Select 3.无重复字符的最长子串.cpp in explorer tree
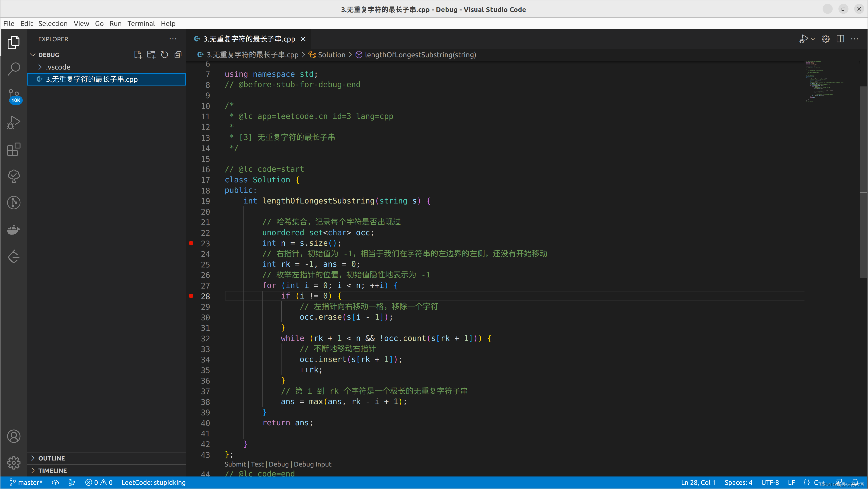Screen dimensions: 868x489 106,79
